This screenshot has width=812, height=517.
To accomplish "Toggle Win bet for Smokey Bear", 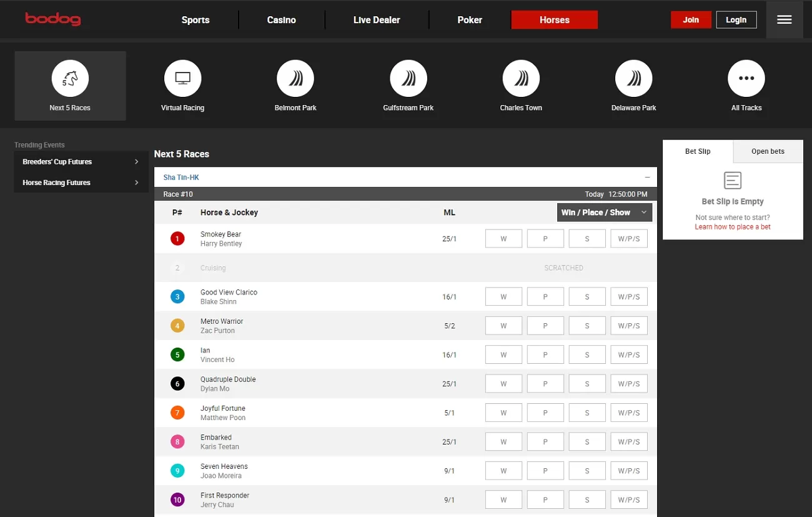I will click(503, 239).
